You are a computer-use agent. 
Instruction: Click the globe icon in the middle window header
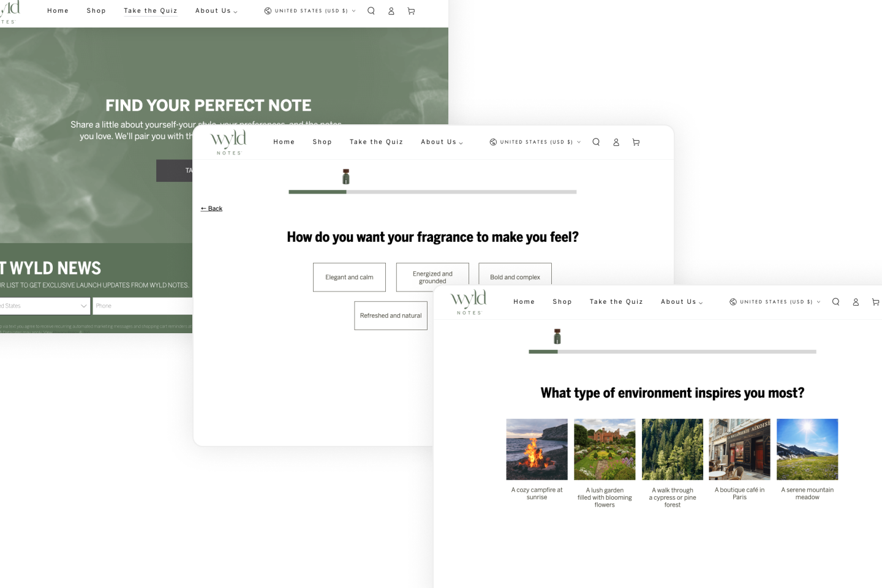pyautogui.click(x=493, y=142)
